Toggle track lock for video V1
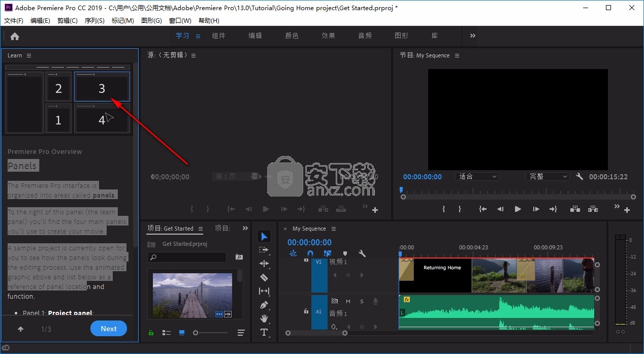 306,260
